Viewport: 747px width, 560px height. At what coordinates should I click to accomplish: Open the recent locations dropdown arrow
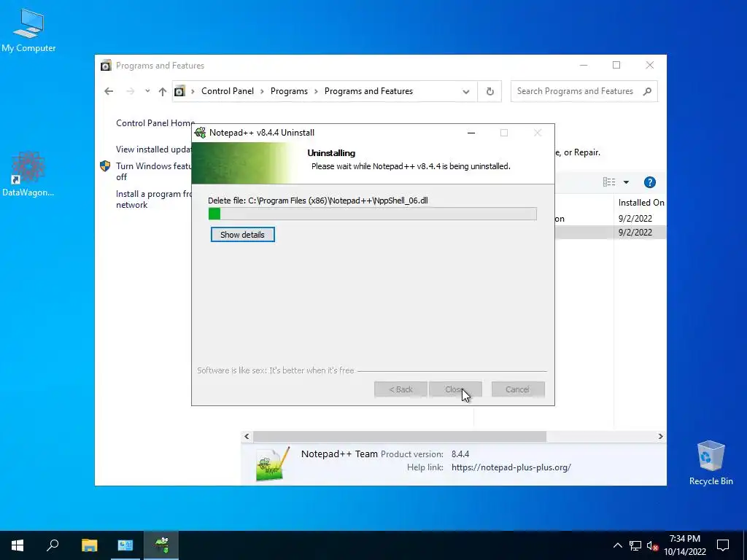147,91
